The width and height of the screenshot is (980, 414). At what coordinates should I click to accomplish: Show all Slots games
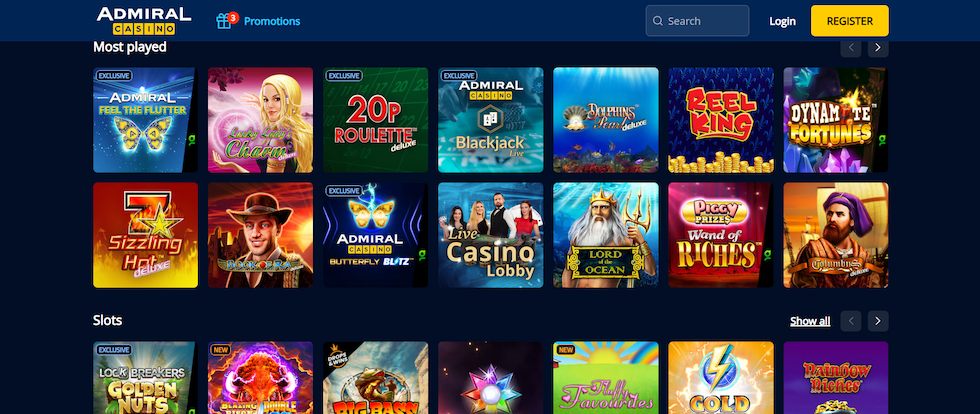810,321
